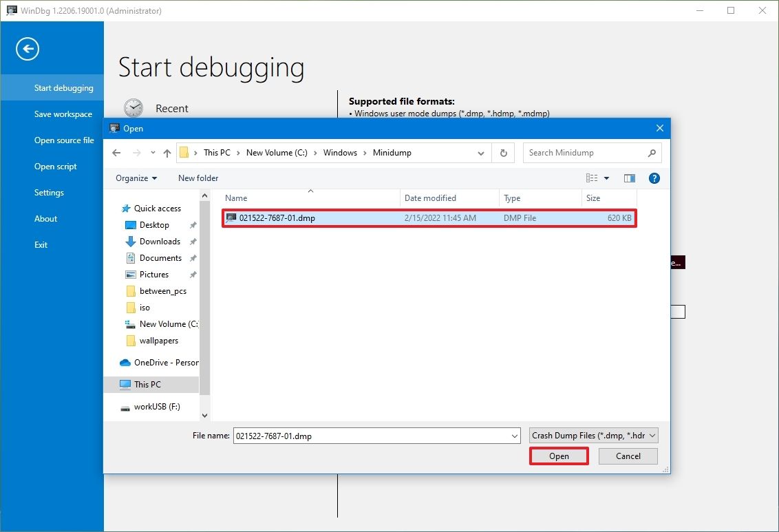Viewport: 779px width, 532px height.
Task: Click the change view layout icon
Action: click(x=595, y=178)
